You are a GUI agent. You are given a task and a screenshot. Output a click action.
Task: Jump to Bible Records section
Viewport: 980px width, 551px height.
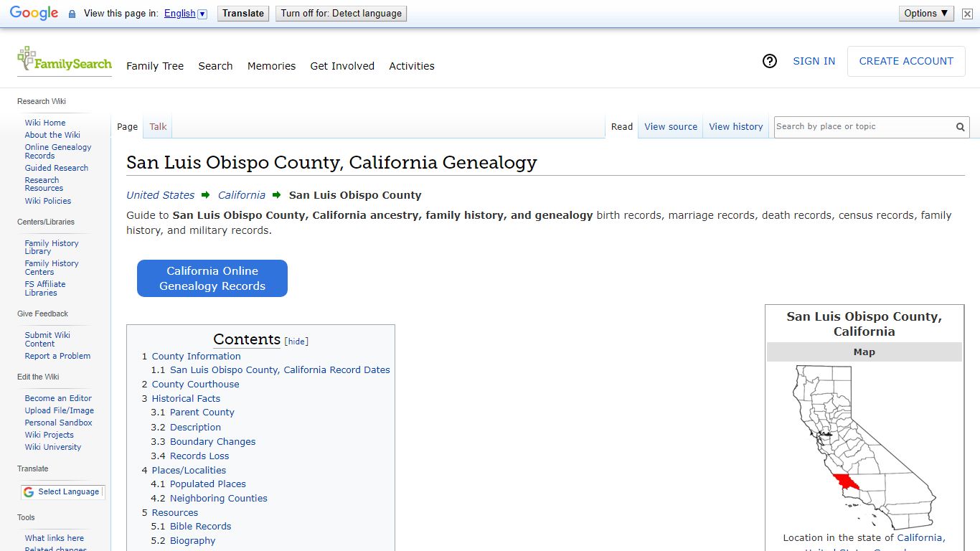click(x=201, y=527)
